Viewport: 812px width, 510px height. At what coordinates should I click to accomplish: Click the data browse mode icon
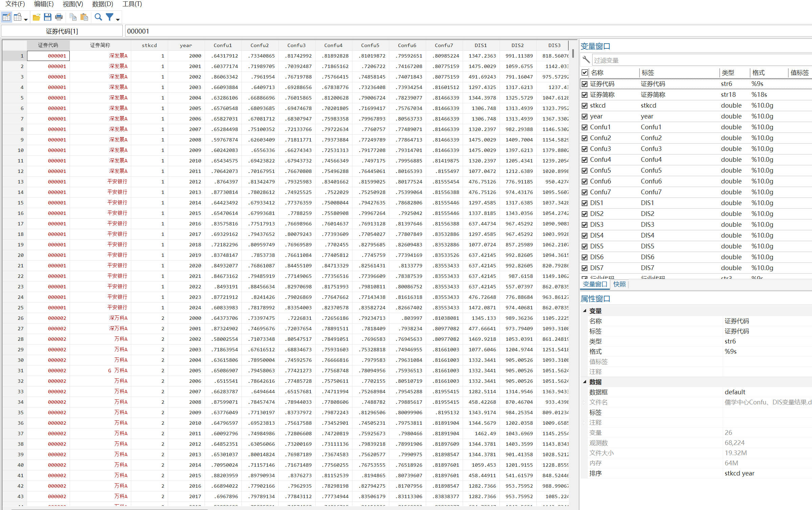point(18,17)
